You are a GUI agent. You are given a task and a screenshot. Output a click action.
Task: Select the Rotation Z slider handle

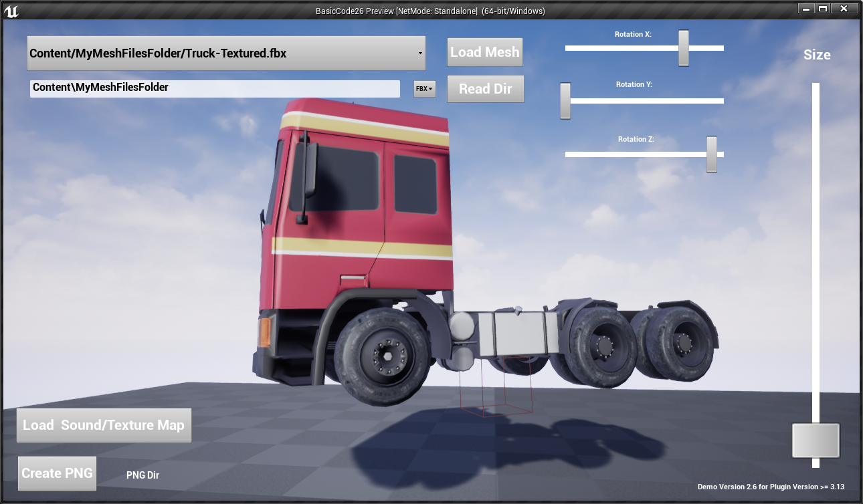[x=711, y=154]
